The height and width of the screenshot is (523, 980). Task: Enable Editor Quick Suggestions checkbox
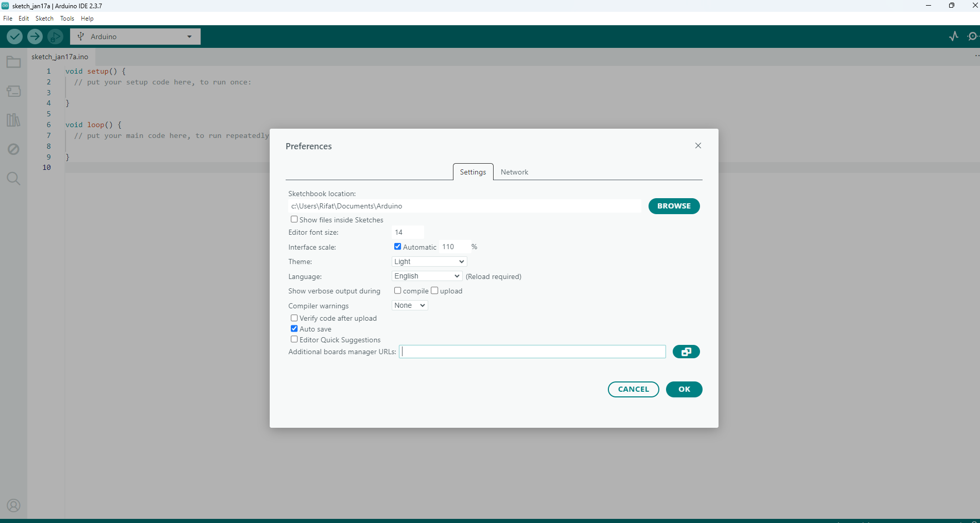[294, 339]
